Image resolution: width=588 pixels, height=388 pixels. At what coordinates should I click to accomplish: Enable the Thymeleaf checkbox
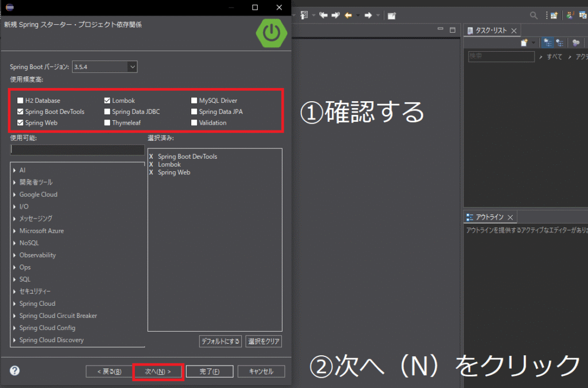[107, 122]
